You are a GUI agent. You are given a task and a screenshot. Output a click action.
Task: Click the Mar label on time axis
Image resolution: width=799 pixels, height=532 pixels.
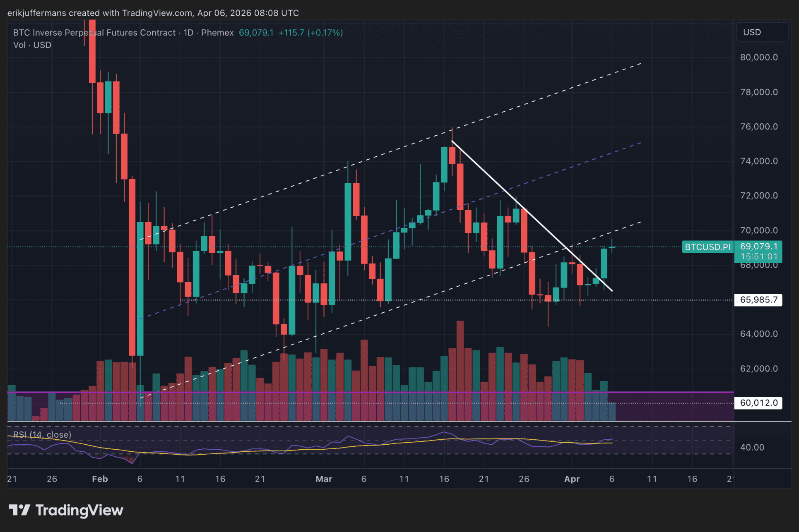(x=324, y=479)
